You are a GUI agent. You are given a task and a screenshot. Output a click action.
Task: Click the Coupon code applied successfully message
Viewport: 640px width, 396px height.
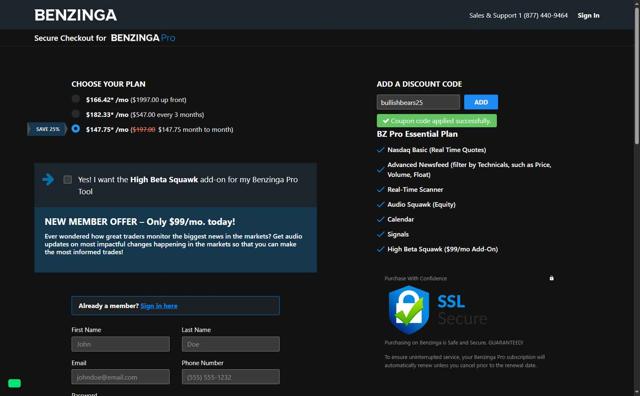(x=437, y=121)
